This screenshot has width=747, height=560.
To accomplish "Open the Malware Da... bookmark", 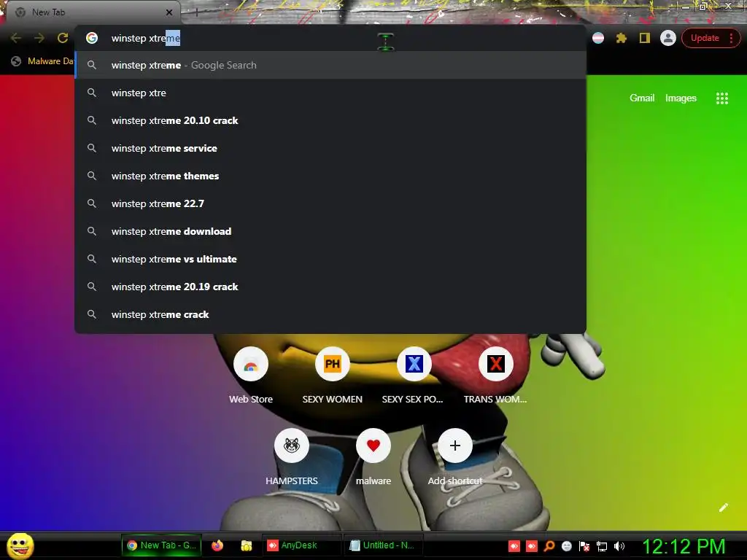I will [x=42, y=61].
